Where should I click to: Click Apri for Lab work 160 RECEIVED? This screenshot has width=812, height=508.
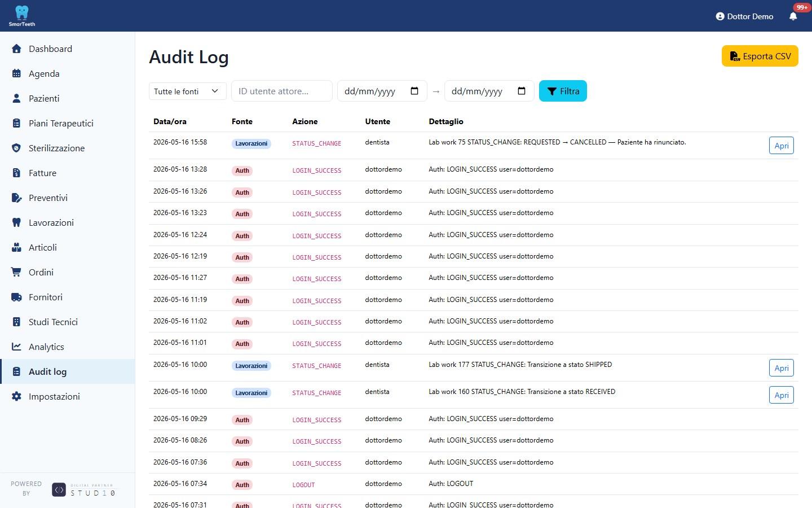click(781, 395)
